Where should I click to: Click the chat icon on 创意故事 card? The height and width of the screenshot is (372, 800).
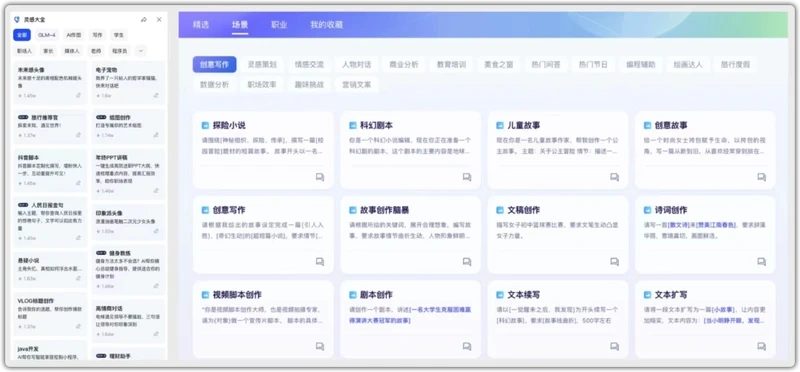761,177
